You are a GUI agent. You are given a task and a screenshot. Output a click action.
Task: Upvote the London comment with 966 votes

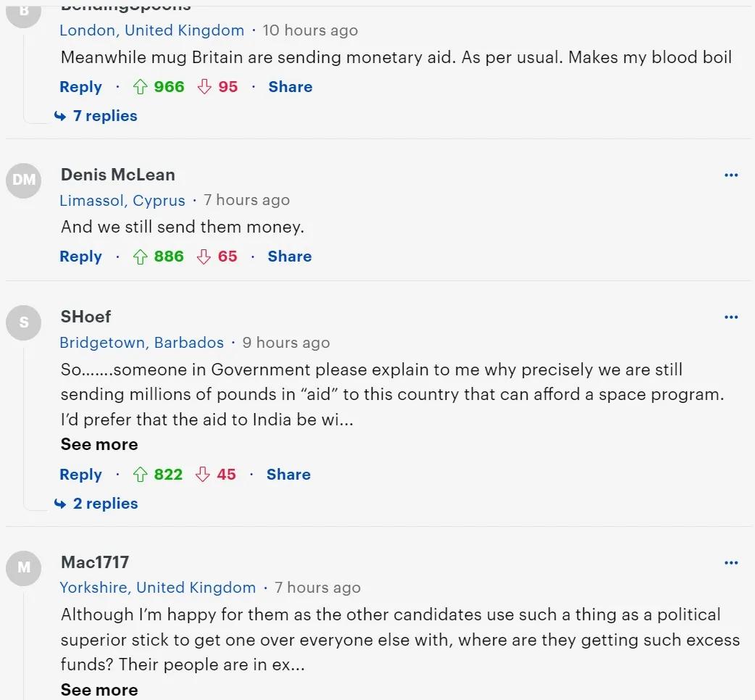140,87
